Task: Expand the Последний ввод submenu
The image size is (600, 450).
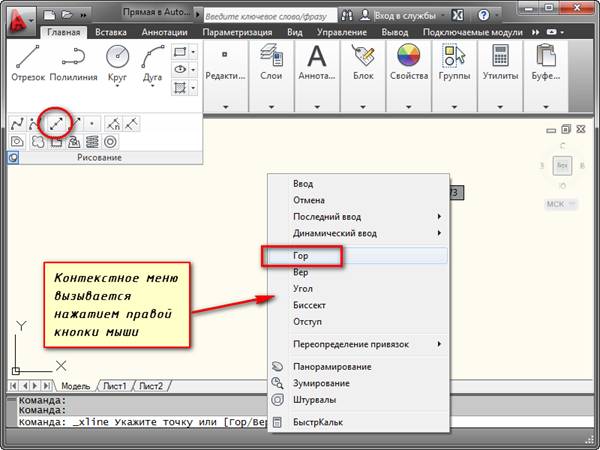Action: [x=359, y=217]
